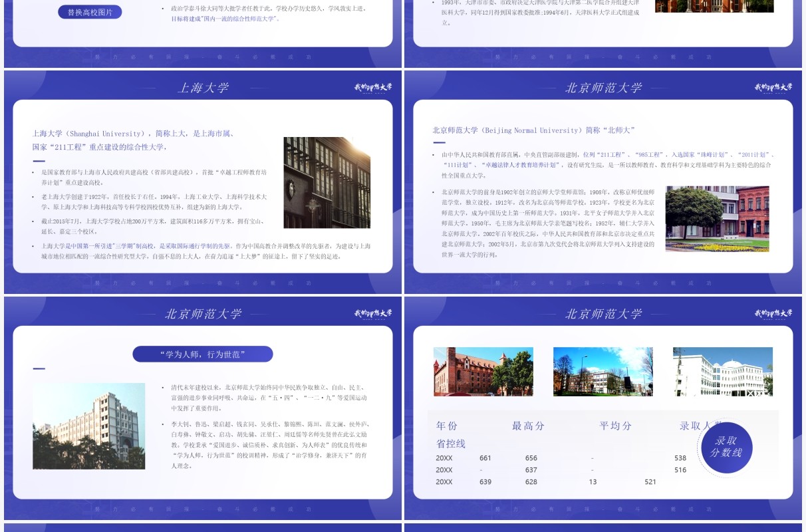The width and height of the screenshot is (806, 532).
Task: Select the 最高分 column header
Action: click(x=528, y=426)
